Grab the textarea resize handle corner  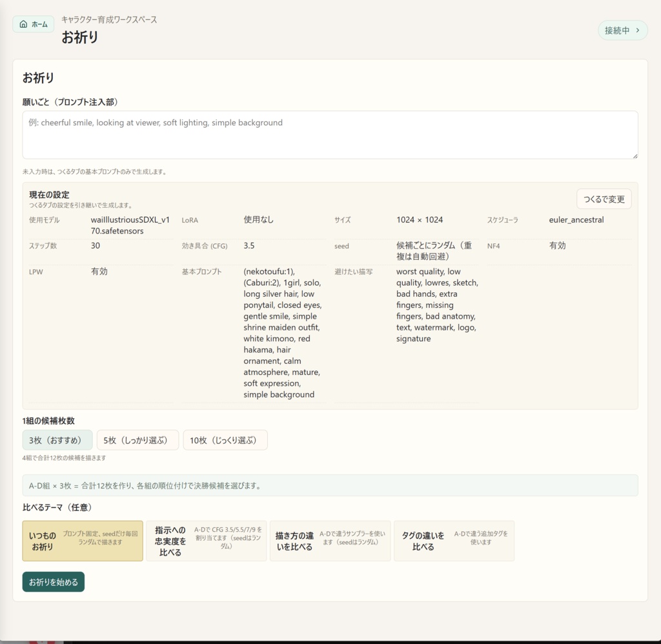[635, 156]
